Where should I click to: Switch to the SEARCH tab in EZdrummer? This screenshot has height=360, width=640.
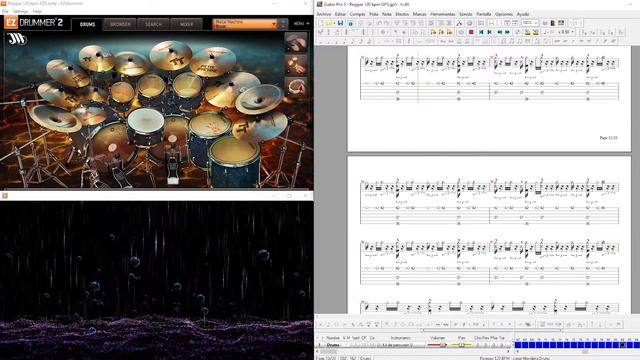pyautogui.click(x=153, y=24)
